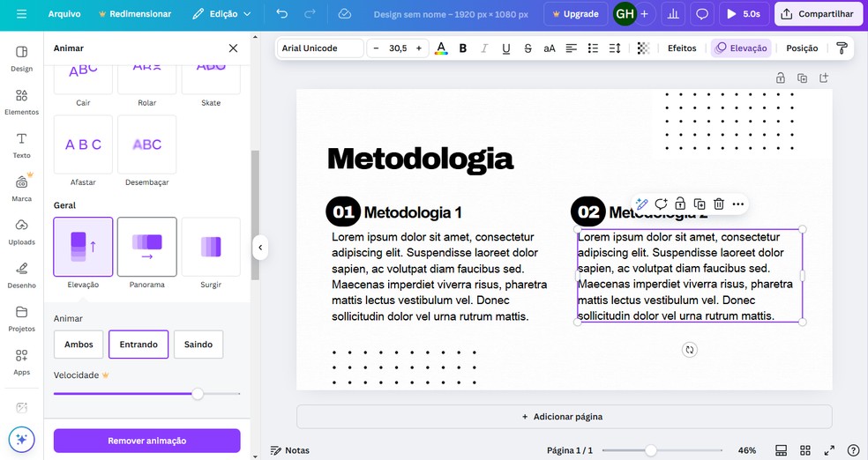This screenshot has width=868, height=460.
Task: Toggle italic formatting
Action: pos(484,48)
